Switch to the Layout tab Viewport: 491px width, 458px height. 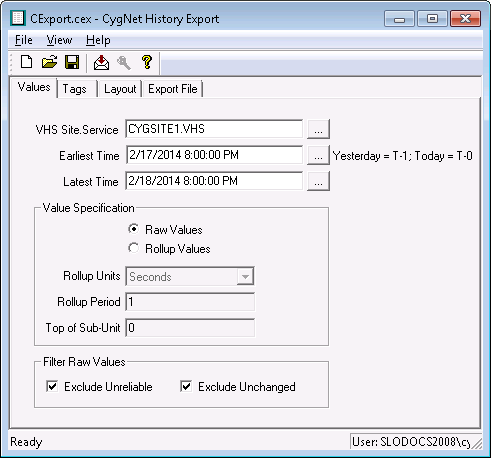[120, 89]
